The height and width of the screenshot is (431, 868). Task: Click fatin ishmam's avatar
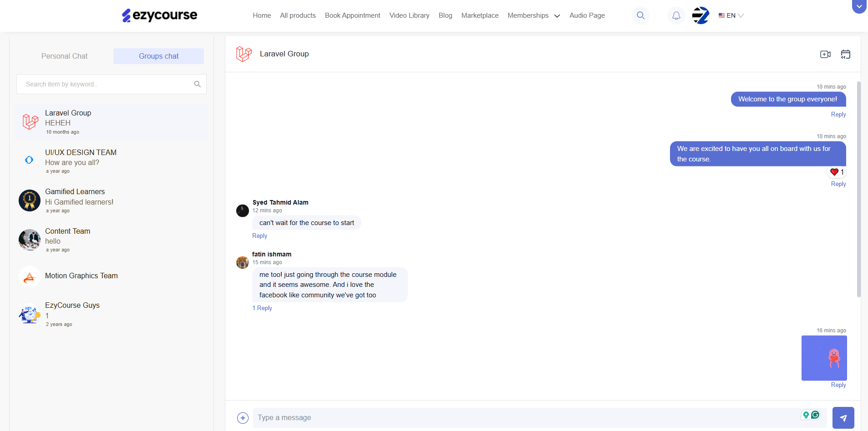[243, 262]
